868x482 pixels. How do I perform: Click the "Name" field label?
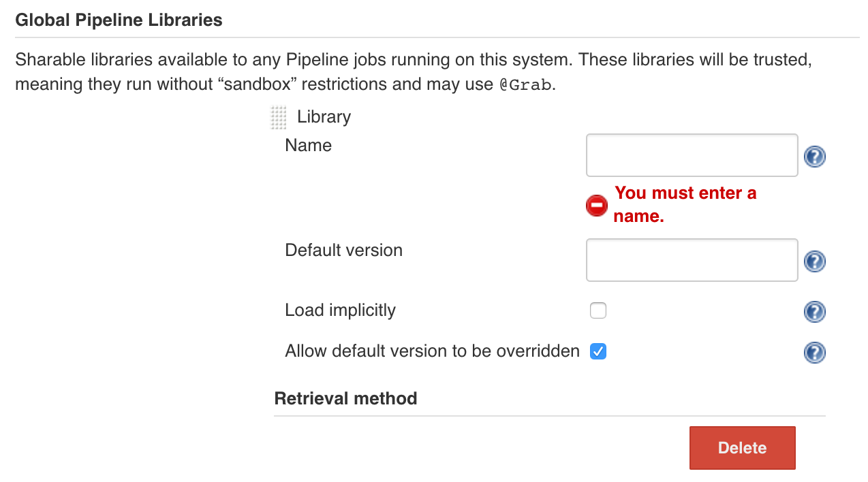tap(308, 146)
